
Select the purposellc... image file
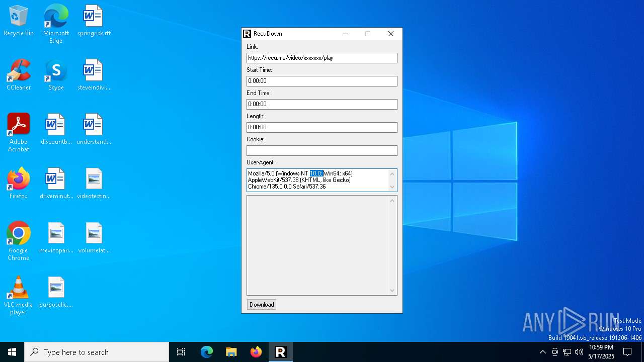[56, 293]
